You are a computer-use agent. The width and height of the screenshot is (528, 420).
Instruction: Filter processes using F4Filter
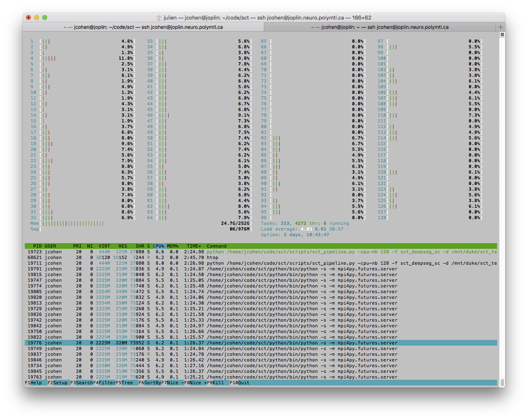104,382
